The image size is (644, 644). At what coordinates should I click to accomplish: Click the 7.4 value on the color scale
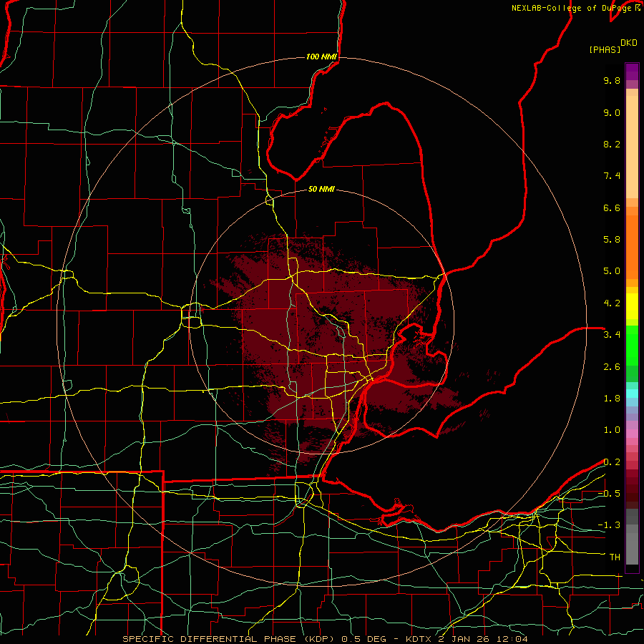pos(612,176)
